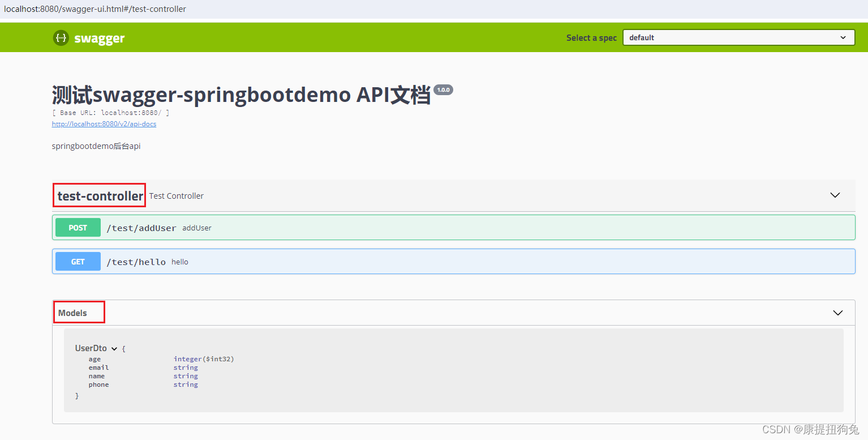Viewport: 868px width, 440px height.
Task: Click the 'addUser' summary text
Action: [197, 228]
